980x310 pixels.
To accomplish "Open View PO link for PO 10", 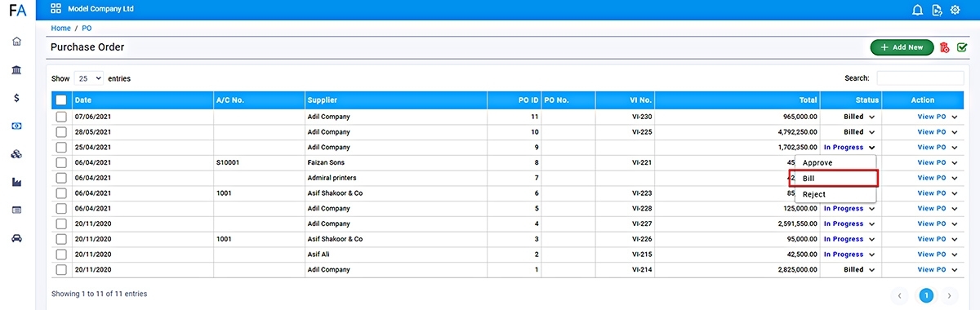I will pyautogui.click(x=932, y=131).
